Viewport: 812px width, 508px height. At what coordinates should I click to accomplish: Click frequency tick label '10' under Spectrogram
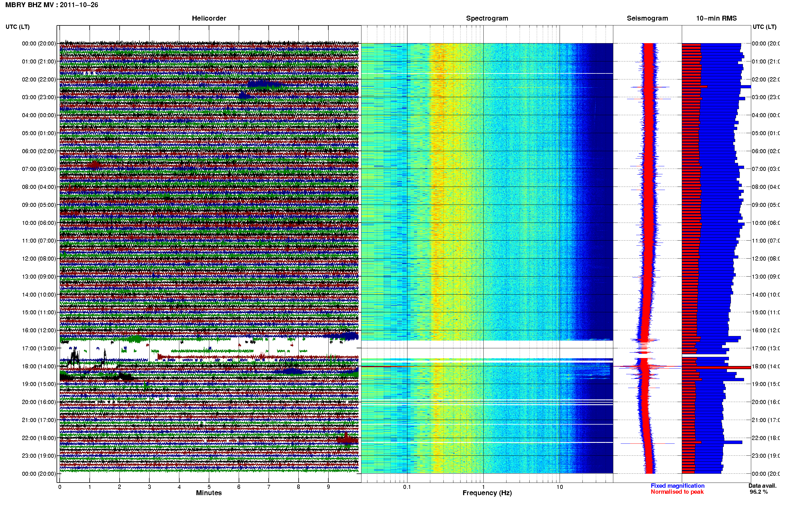coord(560,487)
